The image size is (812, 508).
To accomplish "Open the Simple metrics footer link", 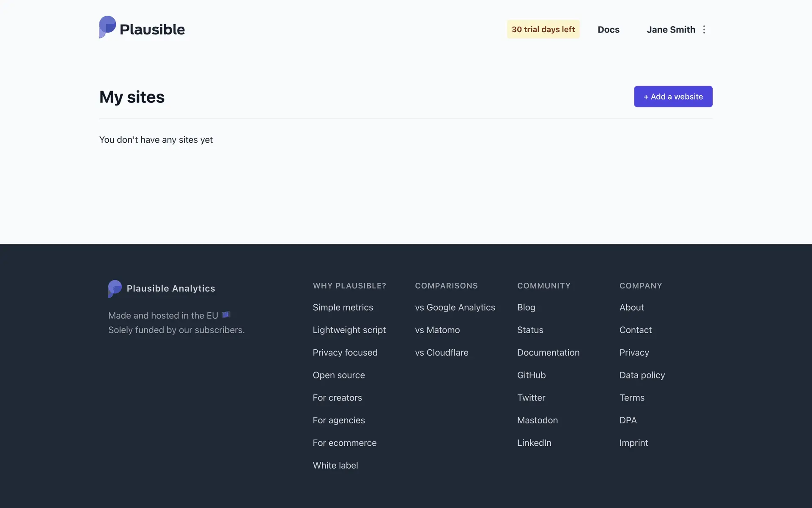I will tap(343, 307).
